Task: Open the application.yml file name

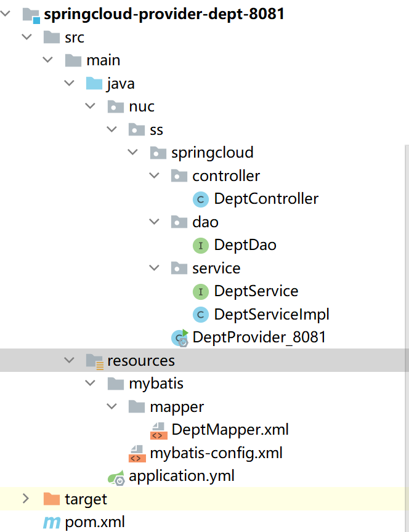Action: (x=182, y=477)
